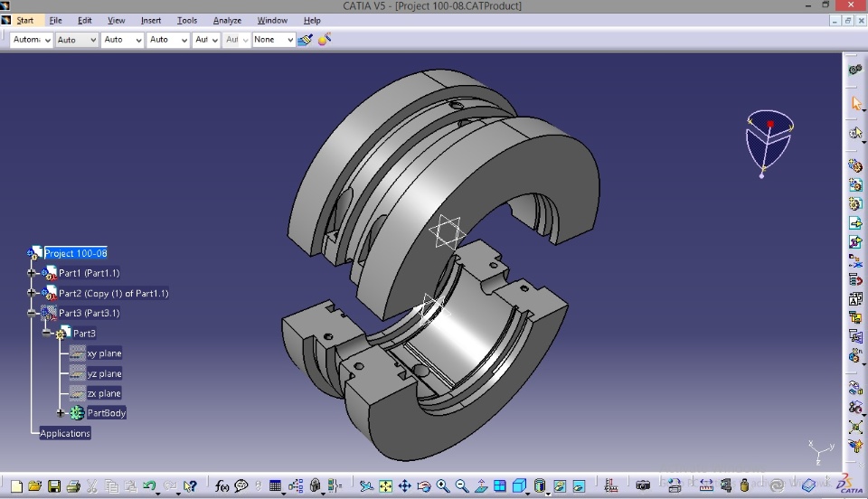Open a file with the folder icon

point(35,486)
